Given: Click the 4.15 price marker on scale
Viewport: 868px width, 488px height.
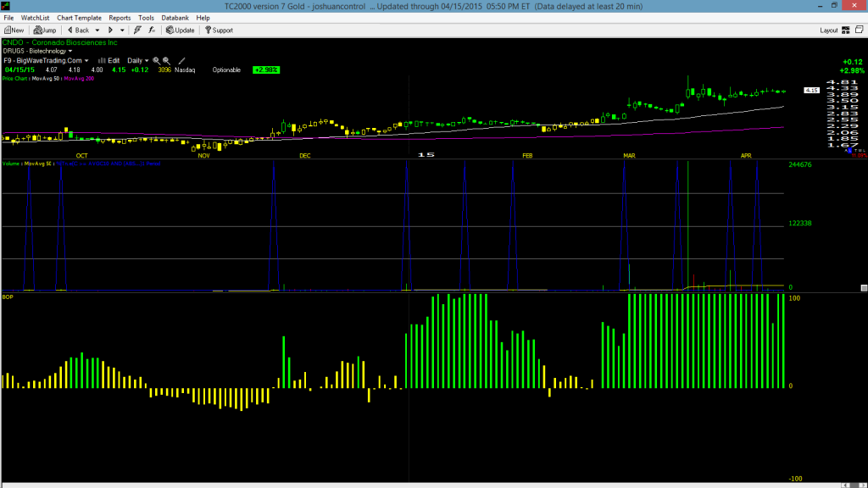Looking at the screenshot, I should (811, 90).
